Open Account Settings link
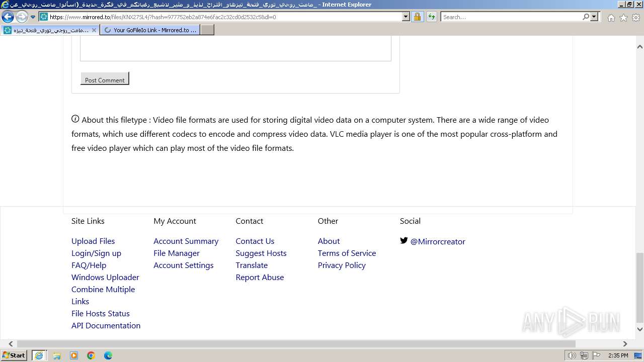The height and width of the screenshot is (362, 644). (183, 265)
